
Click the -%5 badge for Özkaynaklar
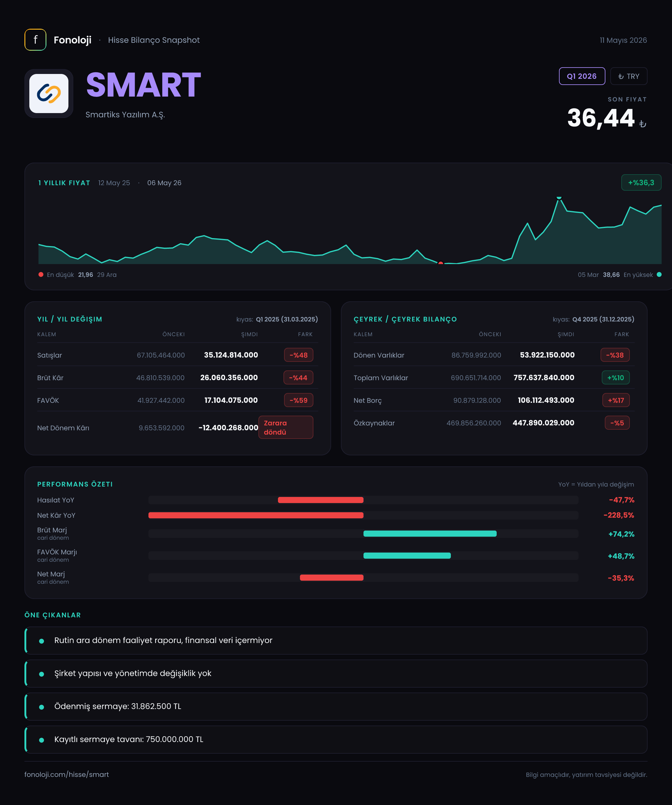click(x=617, y=423)
